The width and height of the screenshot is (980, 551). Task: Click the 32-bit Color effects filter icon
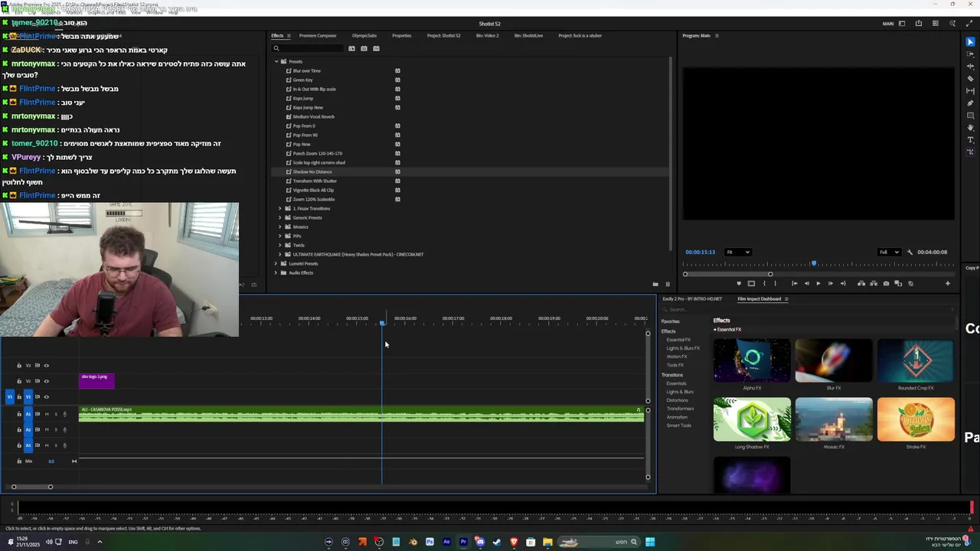(364, 48)
